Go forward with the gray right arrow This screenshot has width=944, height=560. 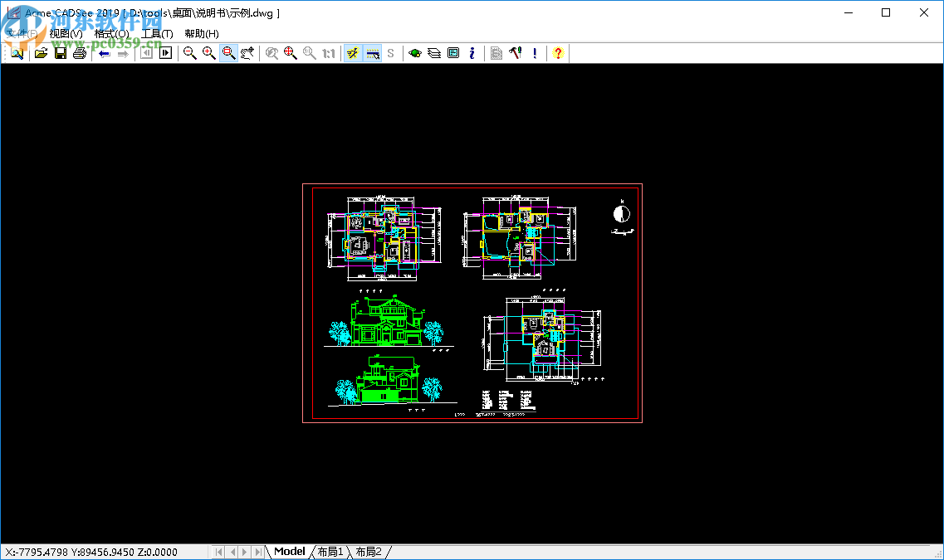[x=124, y=54]
